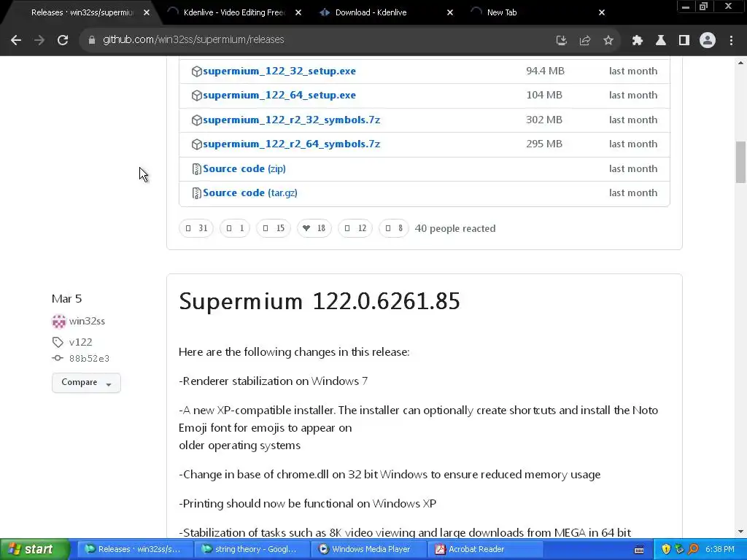Download supermium_122_64_setup.exe
747x560 pixels.
279,96
